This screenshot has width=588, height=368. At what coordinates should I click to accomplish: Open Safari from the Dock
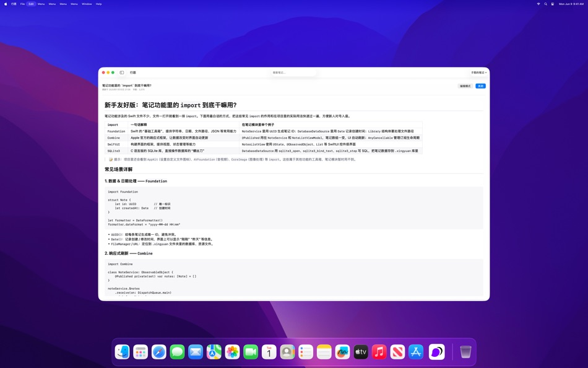point(158,352)
